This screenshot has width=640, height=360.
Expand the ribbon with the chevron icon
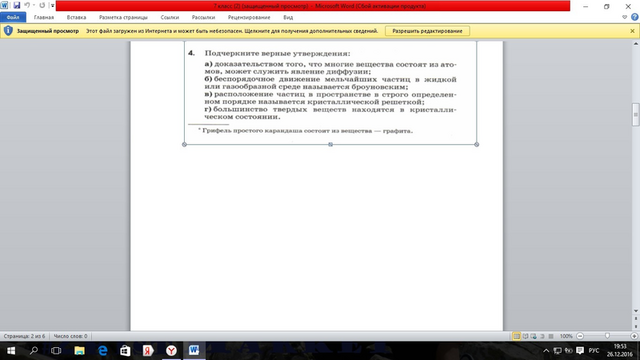click(624, 17)
